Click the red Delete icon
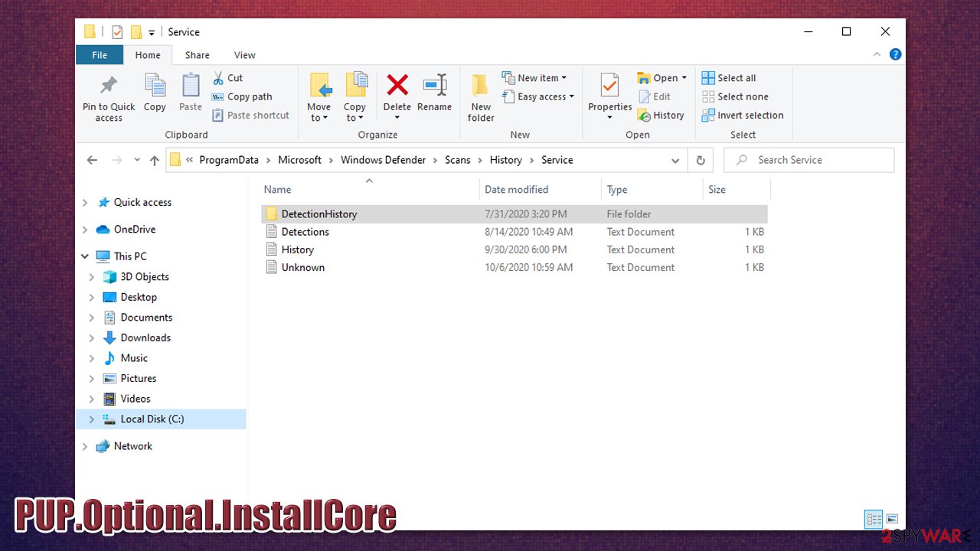Viewport: 980px width, 551px height. [x=397, y=85]
